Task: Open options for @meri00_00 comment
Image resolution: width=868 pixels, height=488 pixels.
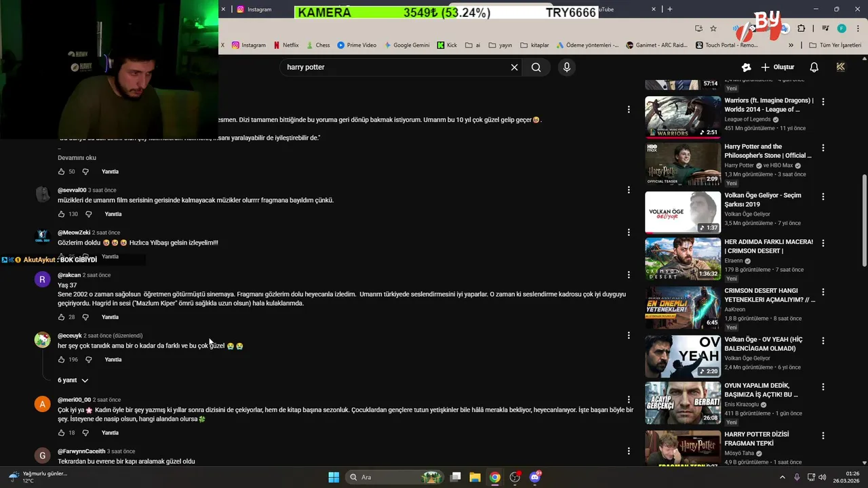Action: 629,400
